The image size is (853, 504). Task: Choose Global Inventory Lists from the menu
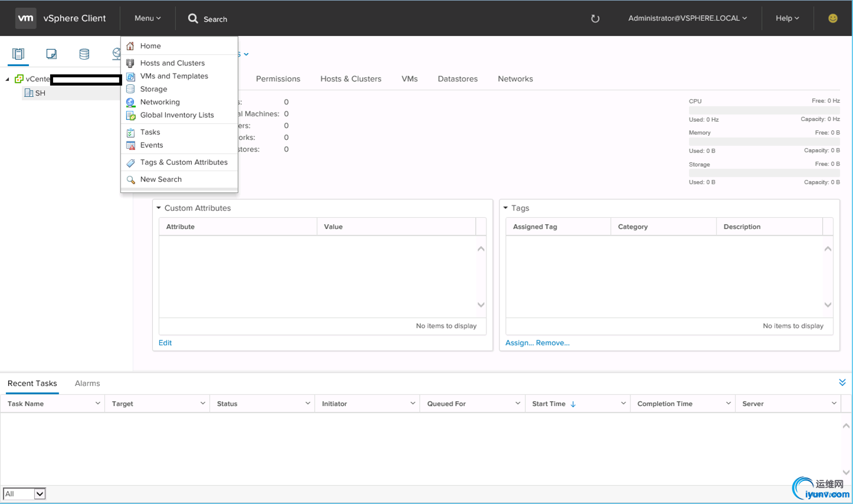tap(177, 115)
